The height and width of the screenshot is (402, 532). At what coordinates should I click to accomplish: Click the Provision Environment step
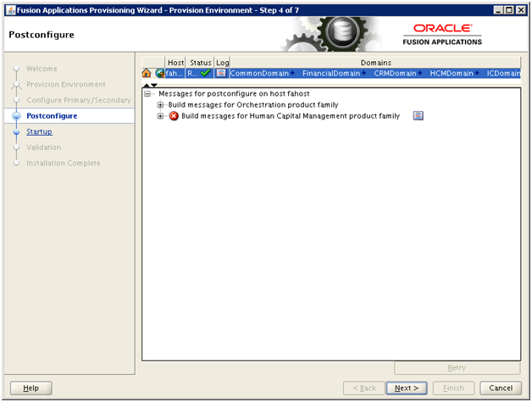[x=66, y=84]
